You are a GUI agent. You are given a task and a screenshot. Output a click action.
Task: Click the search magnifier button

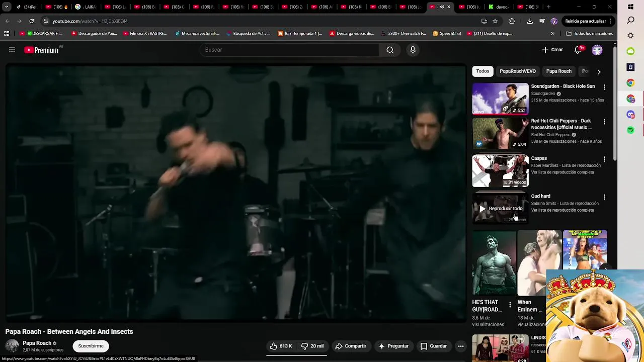pos(390,50)
